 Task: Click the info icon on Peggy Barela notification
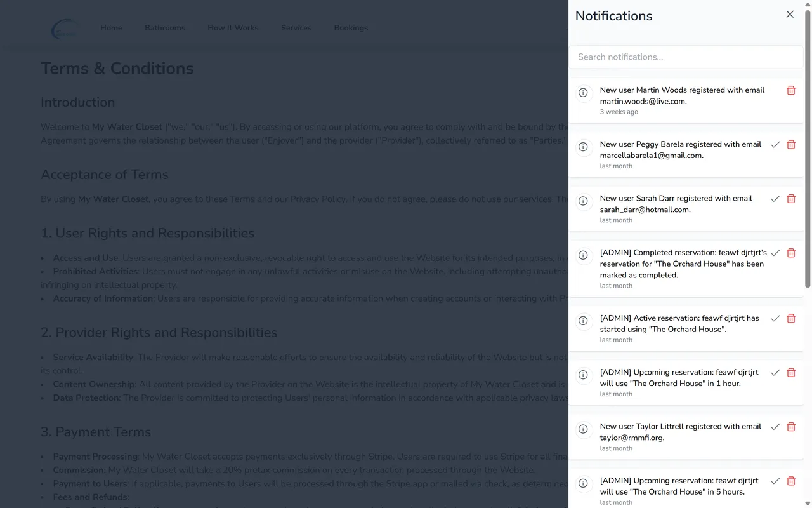tap(583, 147)
